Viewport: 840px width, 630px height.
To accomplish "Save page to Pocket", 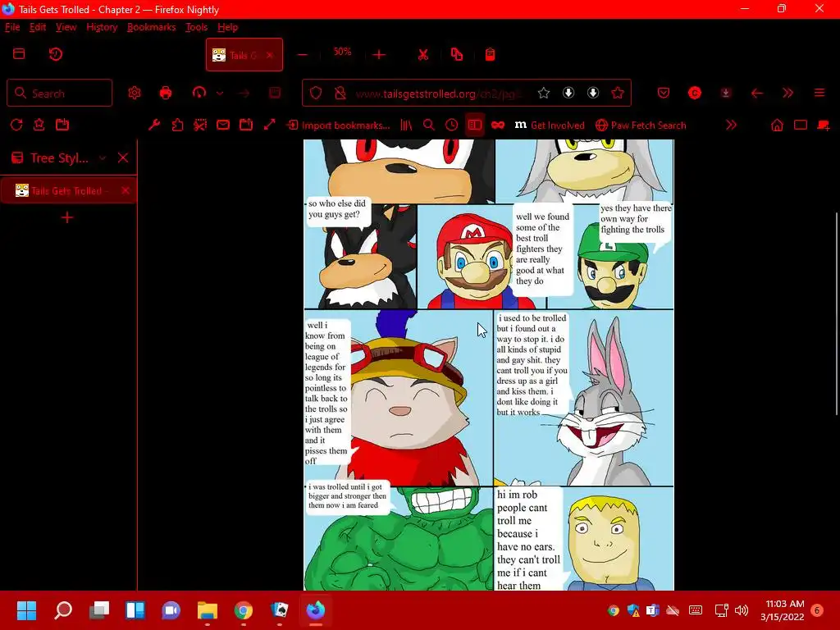I will point(664,94).
